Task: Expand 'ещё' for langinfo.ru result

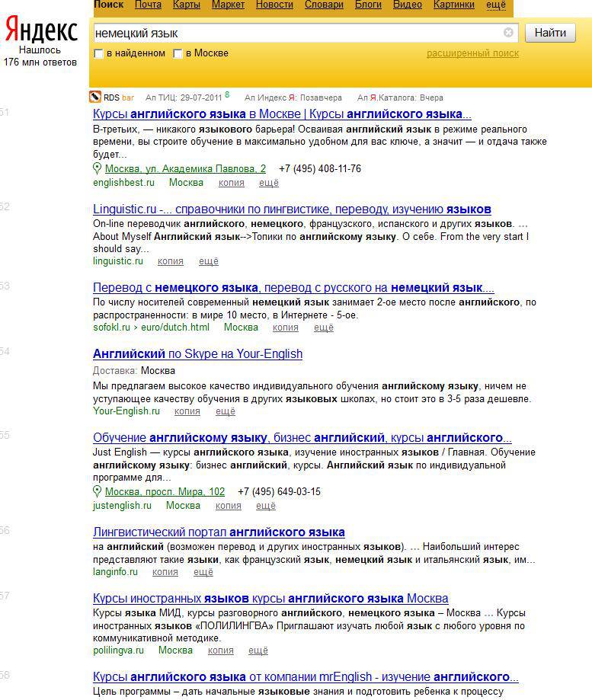Action: pos(203,572)
